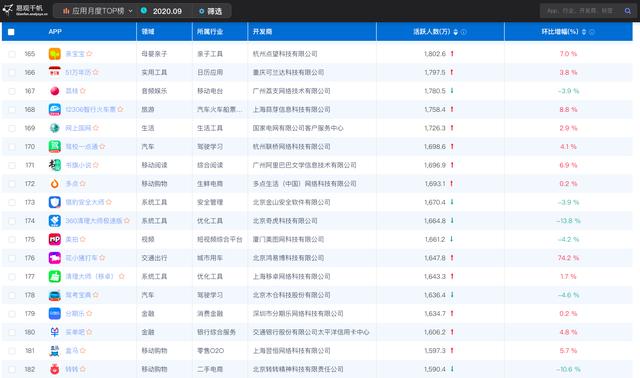Viewport: 640px width, 378px height.
Task: Check the checkbox for row 171
Action: click(x=12, y=165)
